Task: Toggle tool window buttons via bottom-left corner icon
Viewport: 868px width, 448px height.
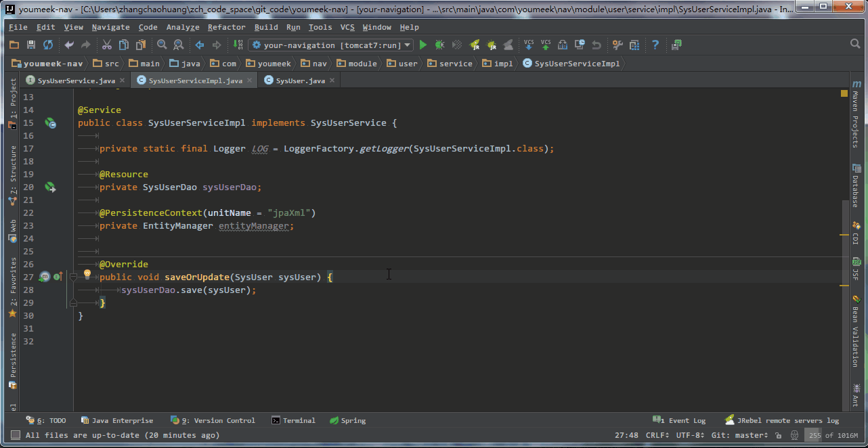Action: pyautogui.click(x=14, y=435)
